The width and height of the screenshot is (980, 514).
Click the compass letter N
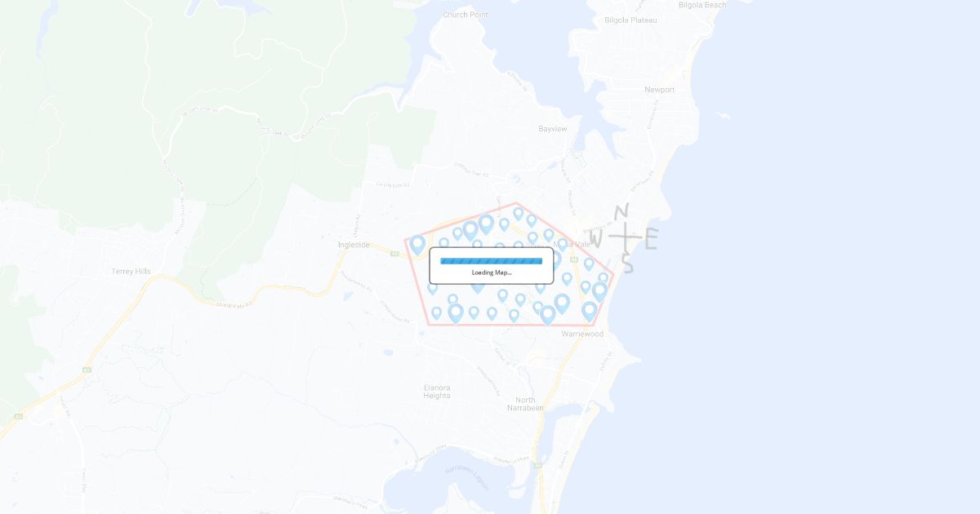621,213
